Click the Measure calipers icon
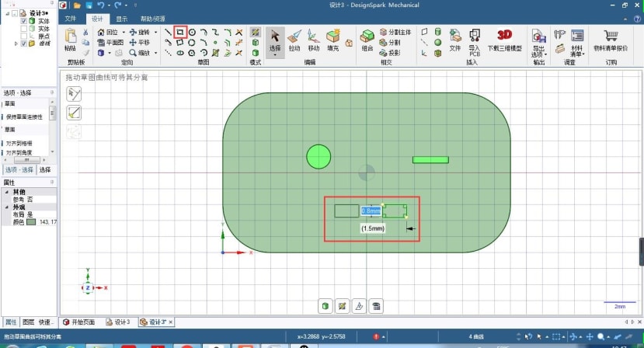Image resolution: width=644 pixels, height=348 pixels. [x=559, y=34]
